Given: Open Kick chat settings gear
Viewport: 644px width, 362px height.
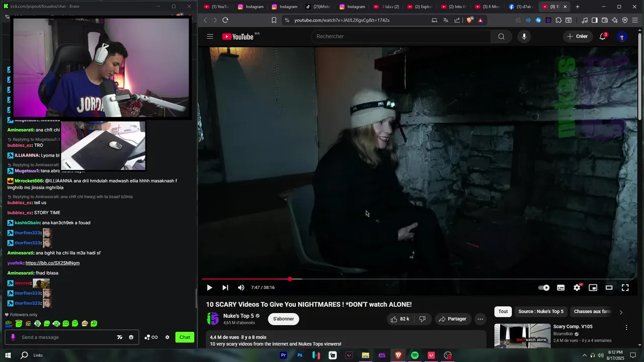Looking at the screenshot, I should click(x=167, y=337).
